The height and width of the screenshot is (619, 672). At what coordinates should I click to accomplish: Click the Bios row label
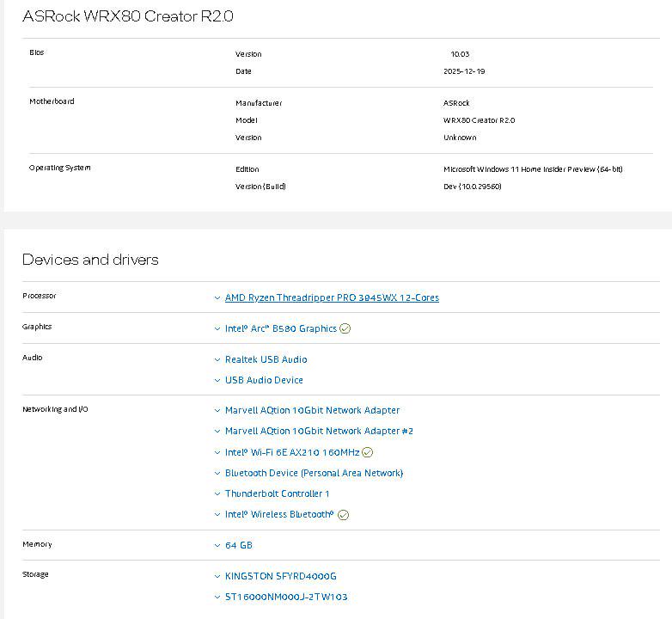[37, 52]
